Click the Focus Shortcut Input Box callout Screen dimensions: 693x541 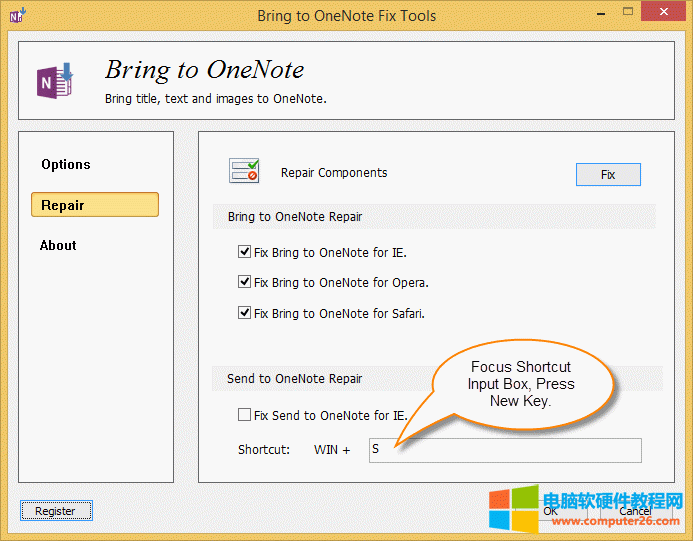(520, 385)
